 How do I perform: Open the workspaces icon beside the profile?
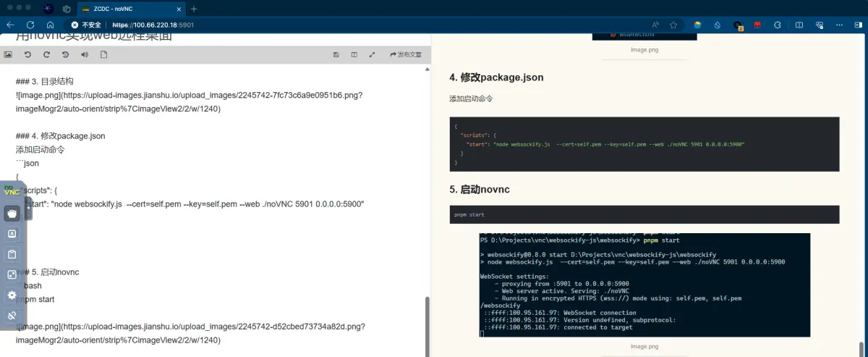point(67,9)
